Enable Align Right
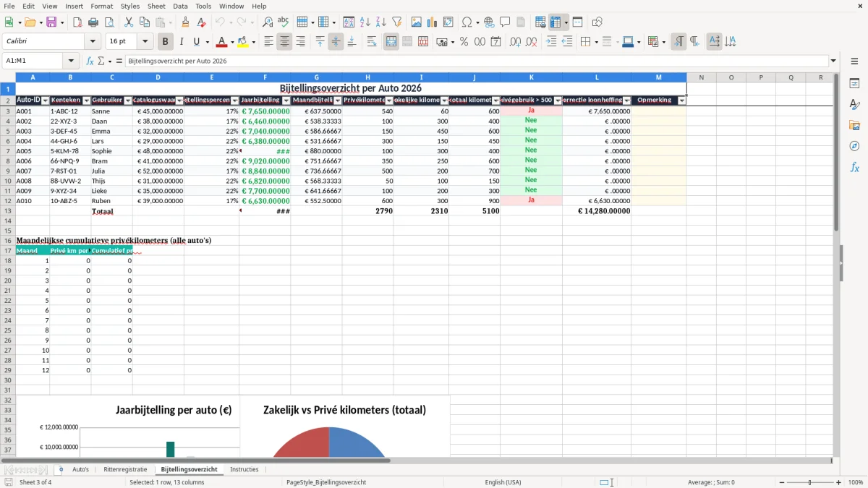This screenshot has height=488, width=868. point(300,42)
